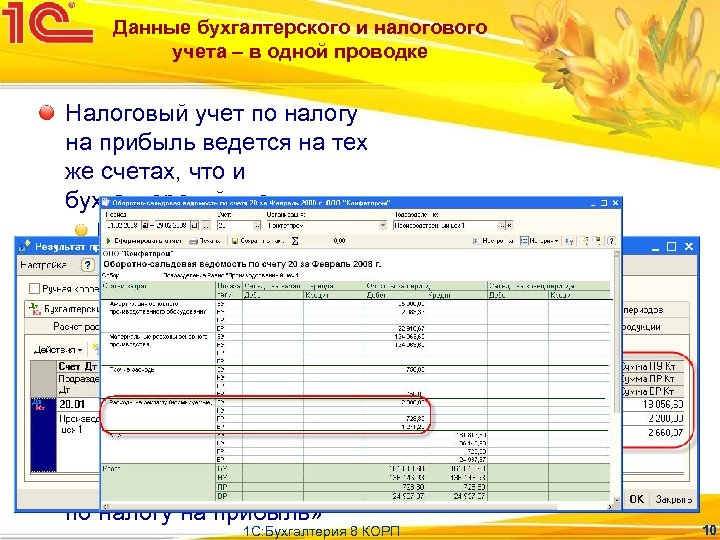Screen dimensions: 720x540
Task: Click the OK button in back window
Action: [x=636, y=499]
